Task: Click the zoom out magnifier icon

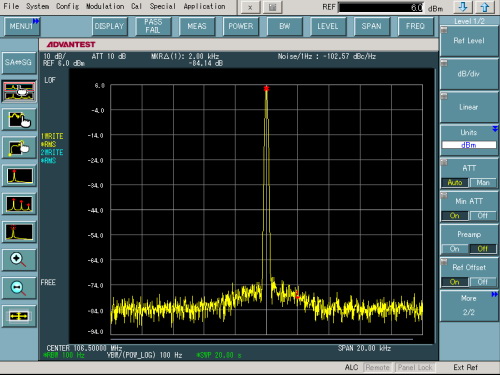Action: coord(20,288)
